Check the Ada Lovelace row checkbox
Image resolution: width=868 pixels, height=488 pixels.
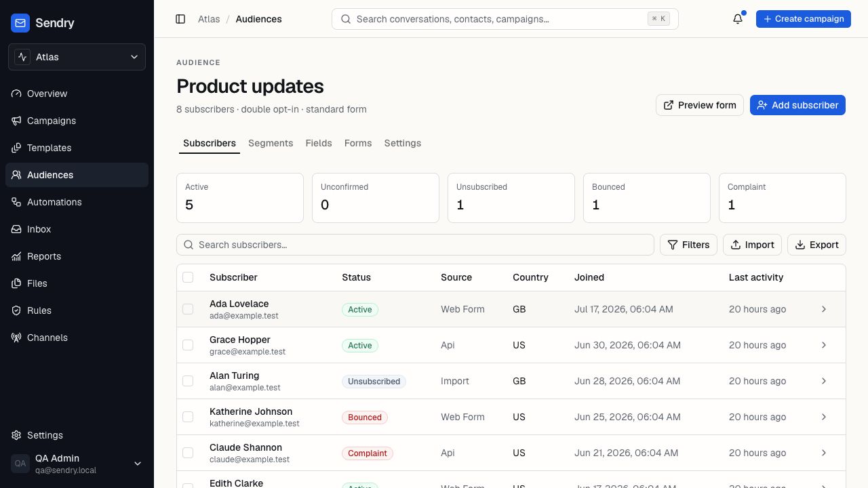click(188, 309)
